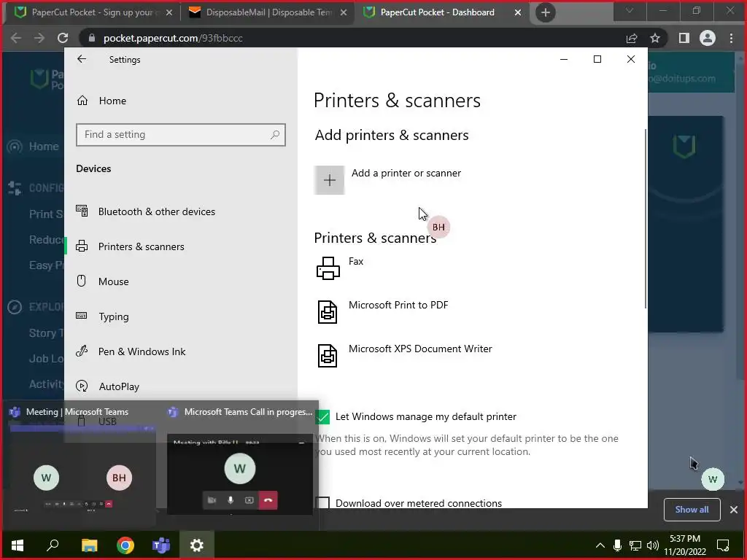Open File Explorer from taskbar

(x=89, y=545)
